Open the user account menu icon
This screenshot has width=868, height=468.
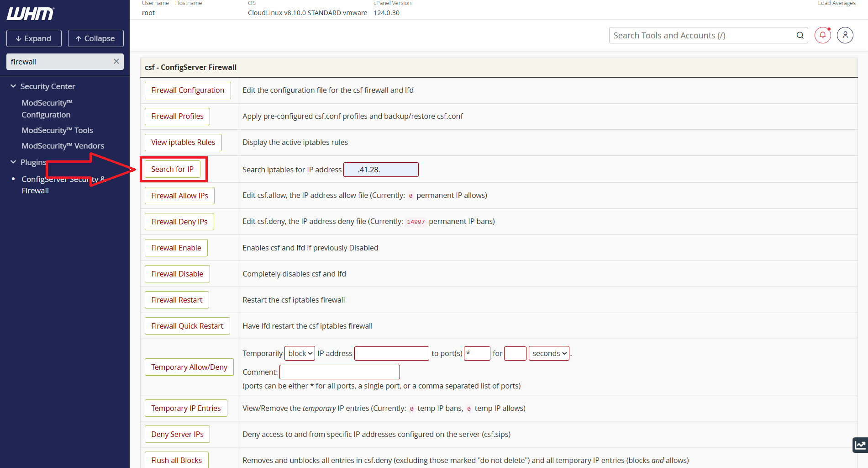coord(845,35)
